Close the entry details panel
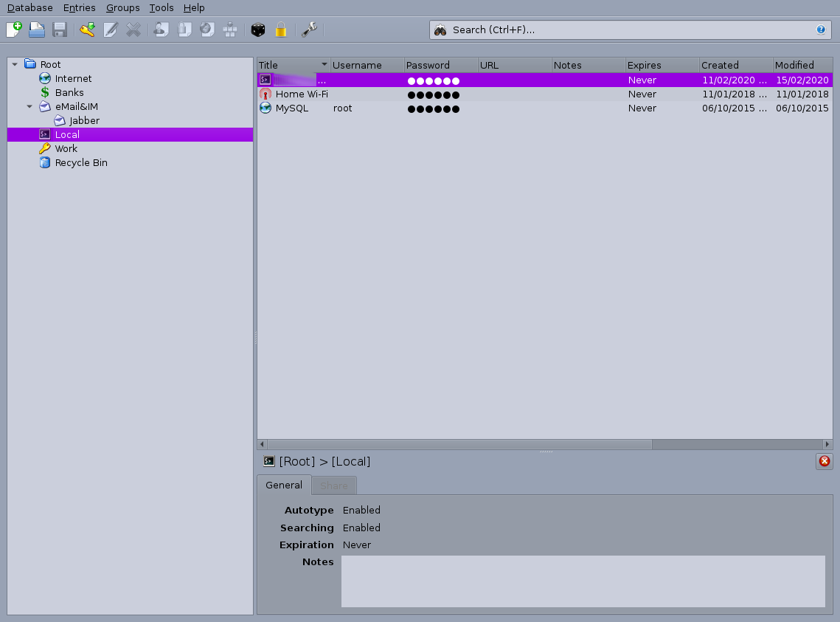The image size is (840, 622). [824, 461]
